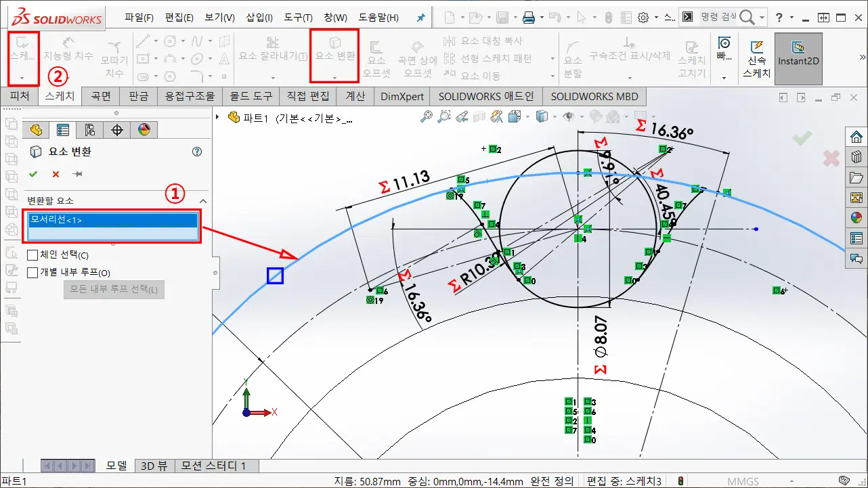868x488 pixels.
Task: Open the 삽입(I) menu
Action: coord(259,18)
